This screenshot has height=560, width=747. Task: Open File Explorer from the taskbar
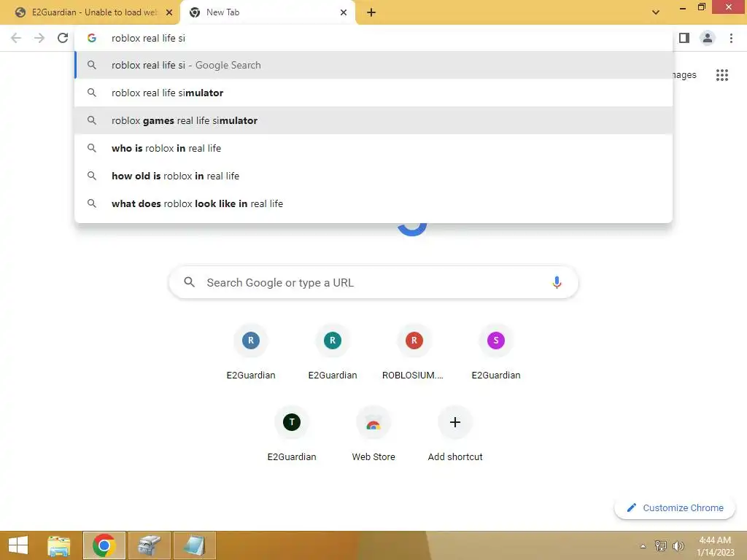click(58, 545)
